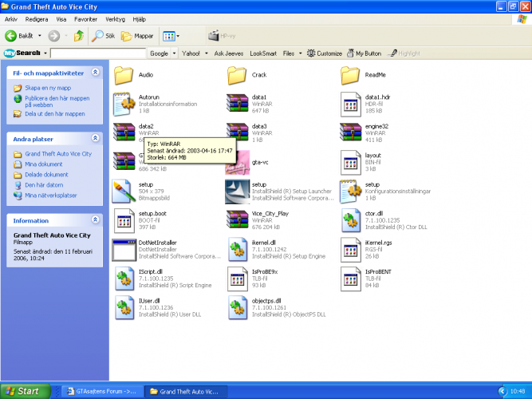Open the Audio folder
532x399 pixels.
[124, 75]
